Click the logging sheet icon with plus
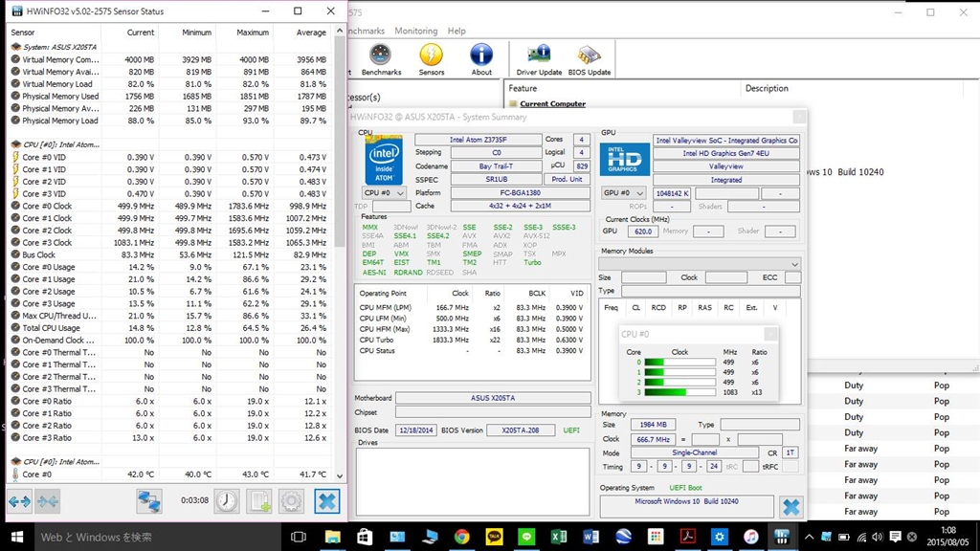This screenshot has width=980, height=551. point(259,500)
